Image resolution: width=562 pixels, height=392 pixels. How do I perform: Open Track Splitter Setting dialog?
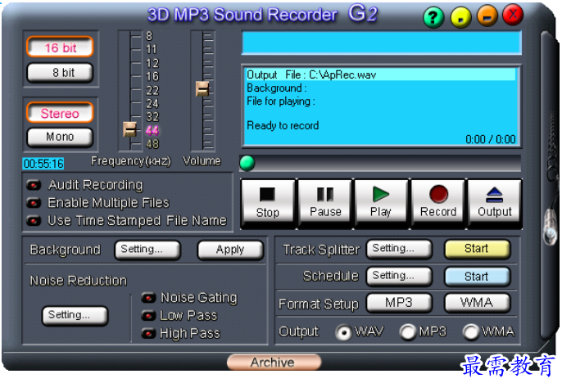coord(399,249)
